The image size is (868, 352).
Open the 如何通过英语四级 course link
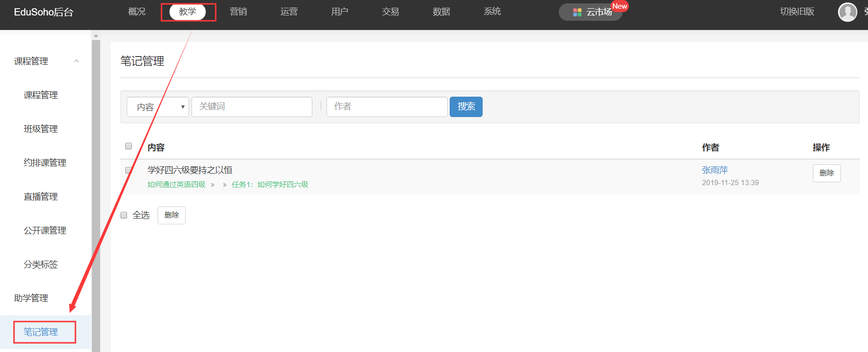pyautogui.click(x=177, y=185)
